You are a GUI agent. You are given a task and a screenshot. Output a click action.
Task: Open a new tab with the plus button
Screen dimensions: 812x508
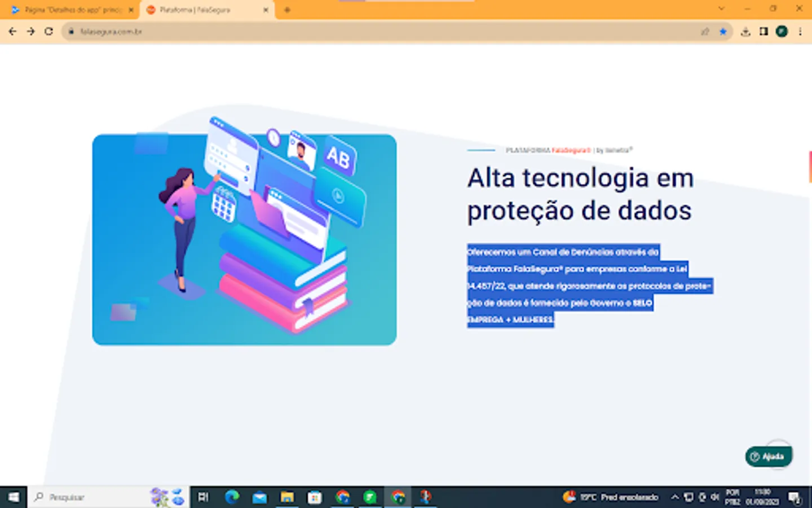[287, 10]
